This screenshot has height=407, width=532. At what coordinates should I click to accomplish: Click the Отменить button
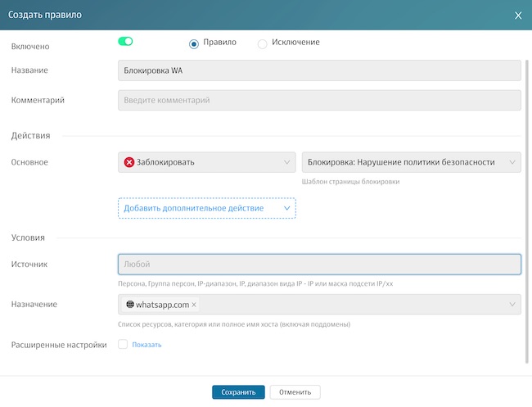(295, 392)
